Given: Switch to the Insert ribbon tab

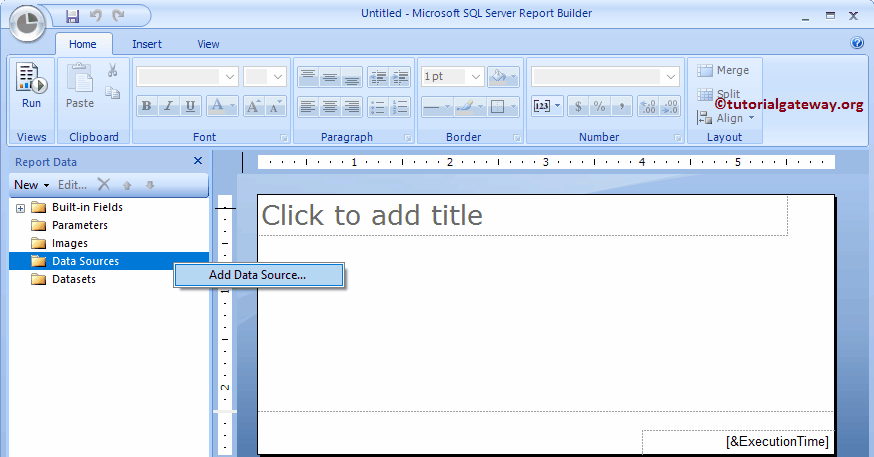Looking at the screenshot, I should 147,44.
